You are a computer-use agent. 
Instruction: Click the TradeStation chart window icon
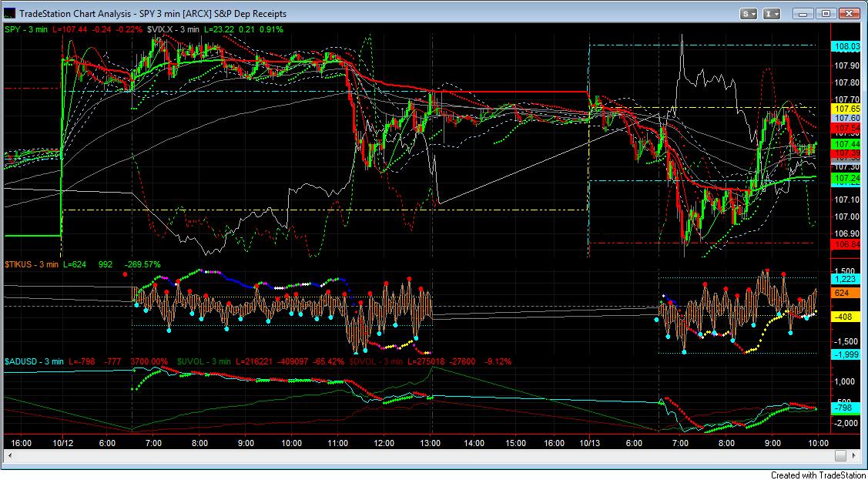[x=11, y=13]
